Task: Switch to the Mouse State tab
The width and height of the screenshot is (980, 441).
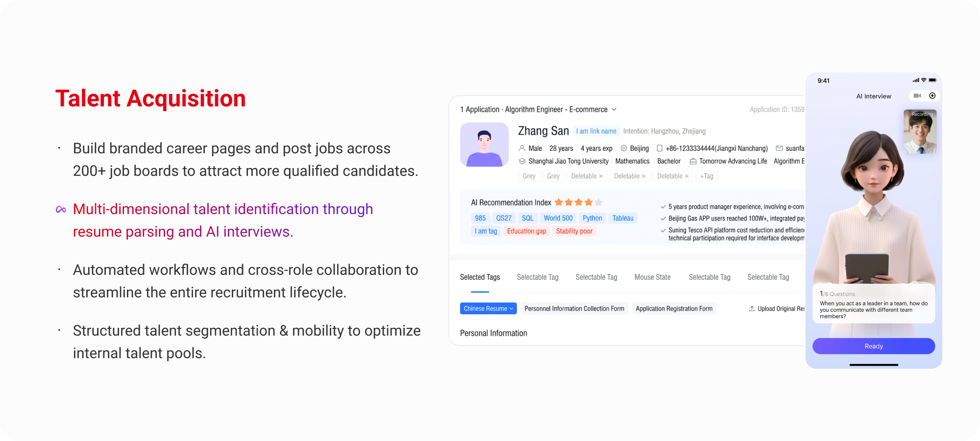Action: 652,277
